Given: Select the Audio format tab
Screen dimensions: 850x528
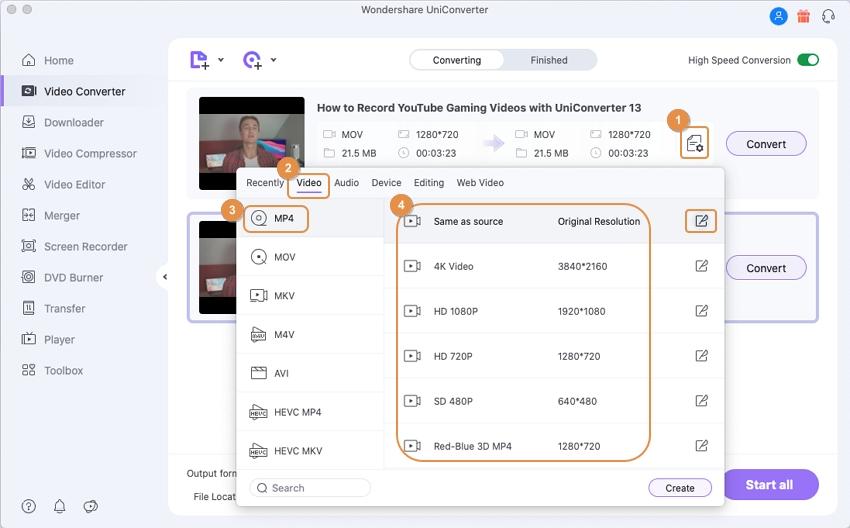Looking at the screenshot, I should point(346,183).
